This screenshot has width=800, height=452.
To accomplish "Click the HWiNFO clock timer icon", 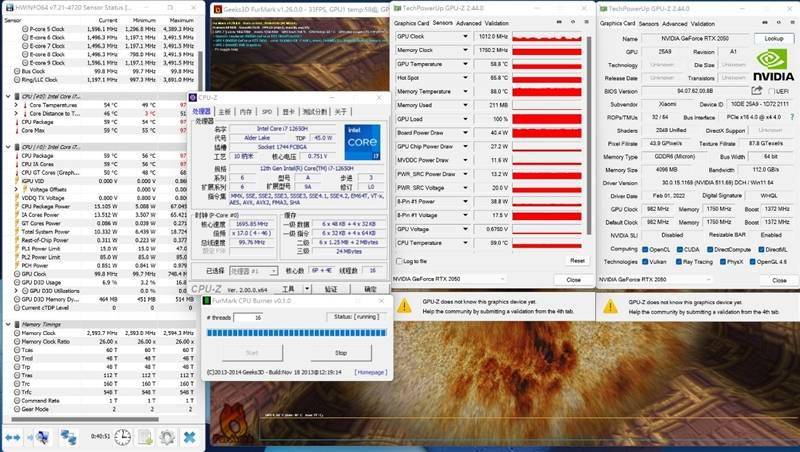I will (x=122, y=437).
